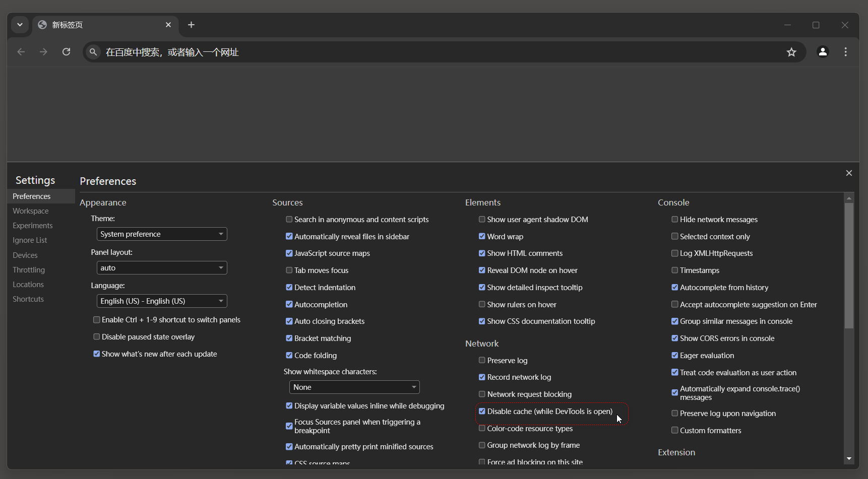Select the Ignore List settings tab
Image resolution: width=868 pixels, height=479 pixels.
point(41,240)
